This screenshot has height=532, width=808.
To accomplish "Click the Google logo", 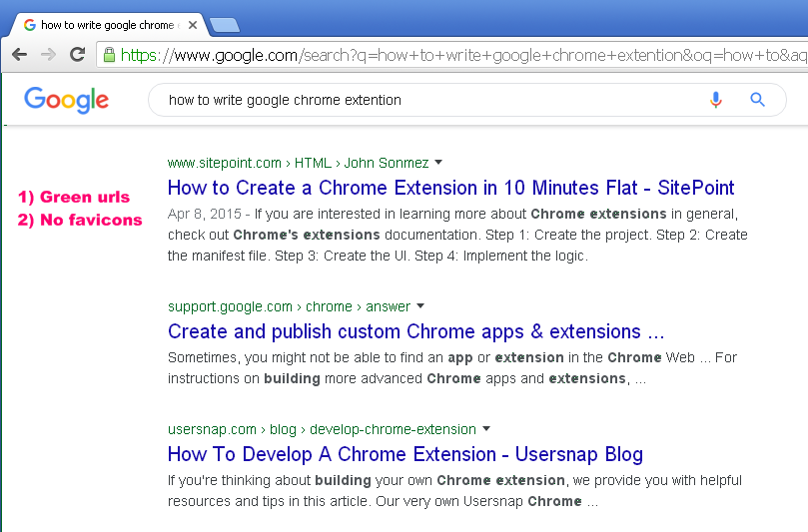I will coord(67,100).
